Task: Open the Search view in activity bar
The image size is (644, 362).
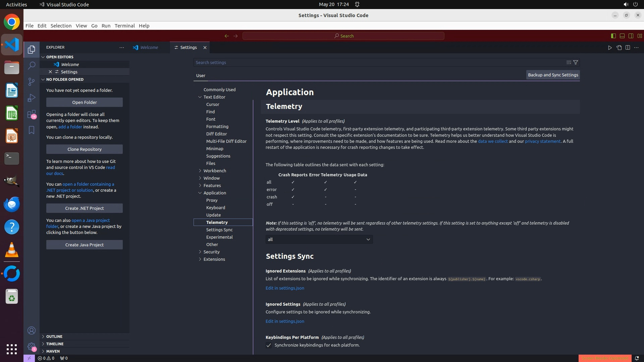Action: 32,65
